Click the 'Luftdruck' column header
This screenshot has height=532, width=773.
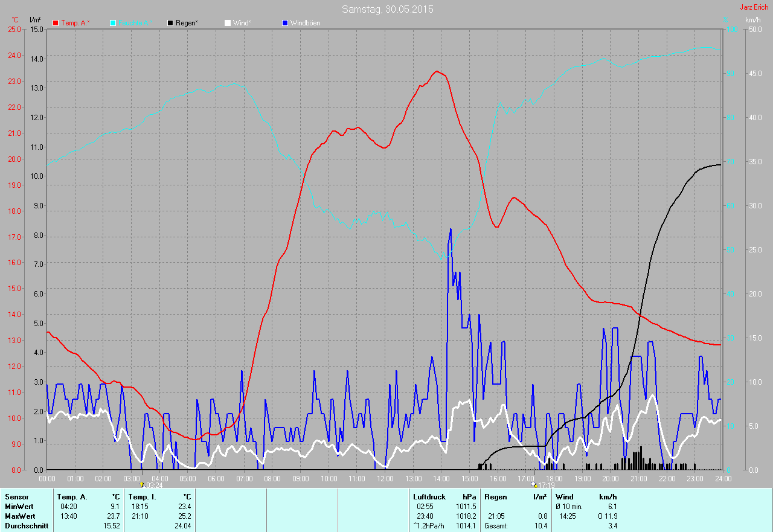pos(429,497)
